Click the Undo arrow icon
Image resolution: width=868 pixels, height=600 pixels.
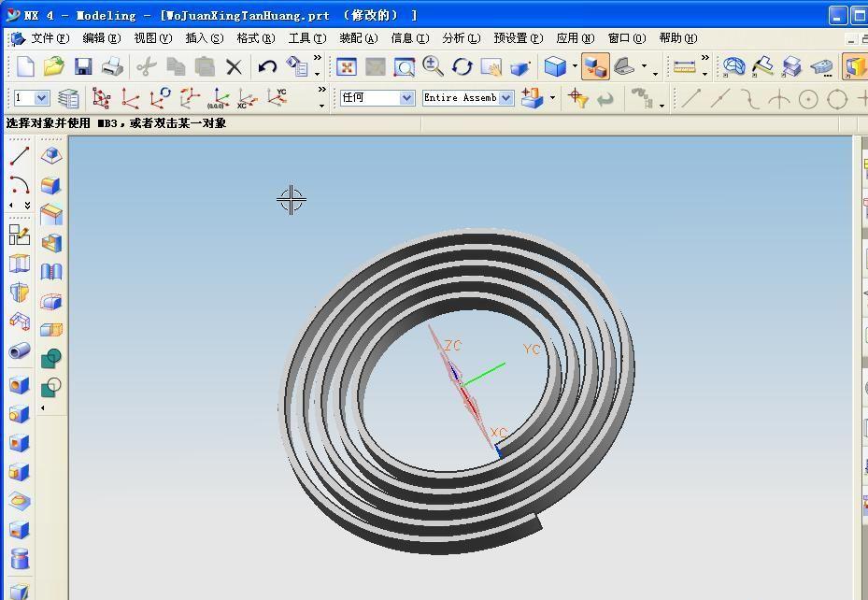[267, 66]
